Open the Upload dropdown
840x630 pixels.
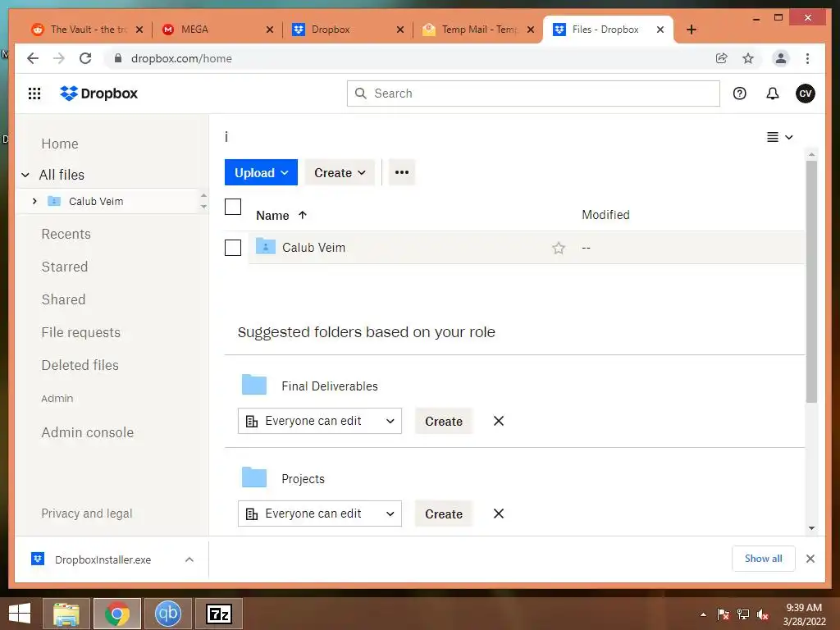[261, 172]
